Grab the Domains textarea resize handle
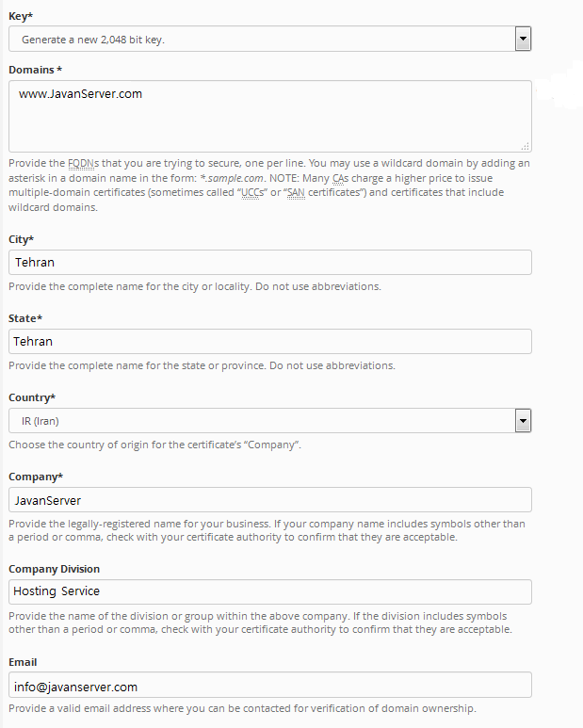Viewport: 583px width, 728px height. tap(525, 146)
